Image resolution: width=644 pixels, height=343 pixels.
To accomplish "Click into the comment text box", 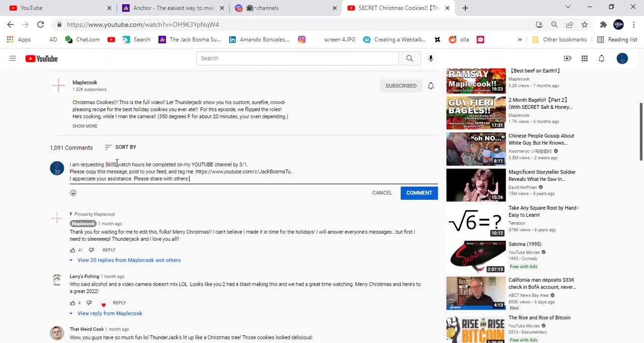I will coord(254,171).
